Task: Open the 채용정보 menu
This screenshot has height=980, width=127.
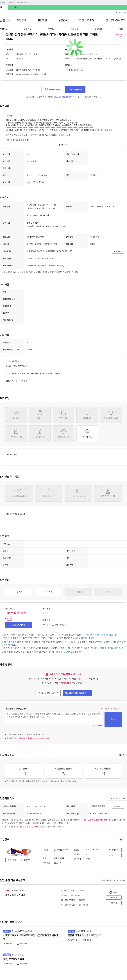Action: coord(21,20)
